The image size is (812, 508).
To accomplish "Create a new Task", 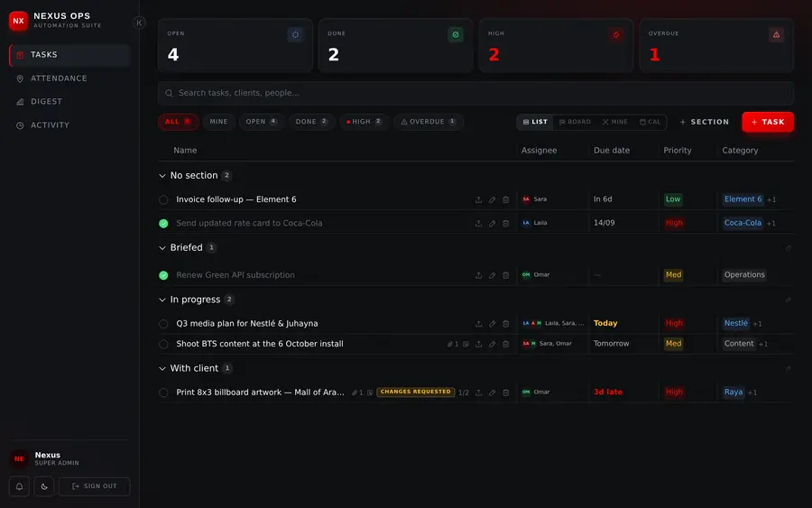I will coord(768,122).
